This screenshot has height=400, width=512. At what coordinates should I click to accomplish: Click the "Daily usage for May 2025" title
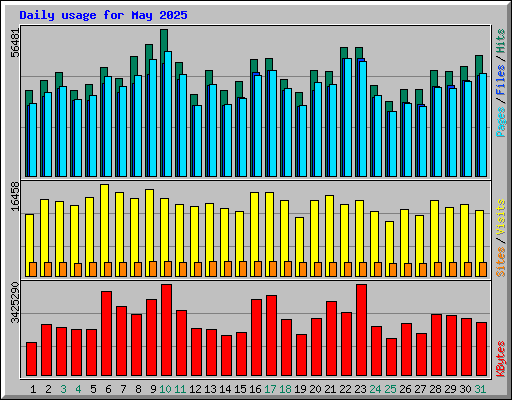[x=103, y=15]
